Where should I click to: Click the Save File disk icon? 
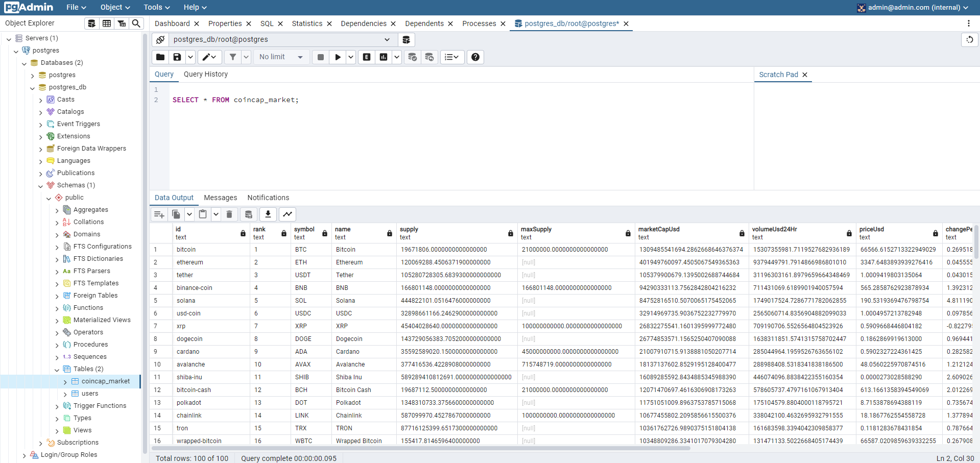coord(177,57)
